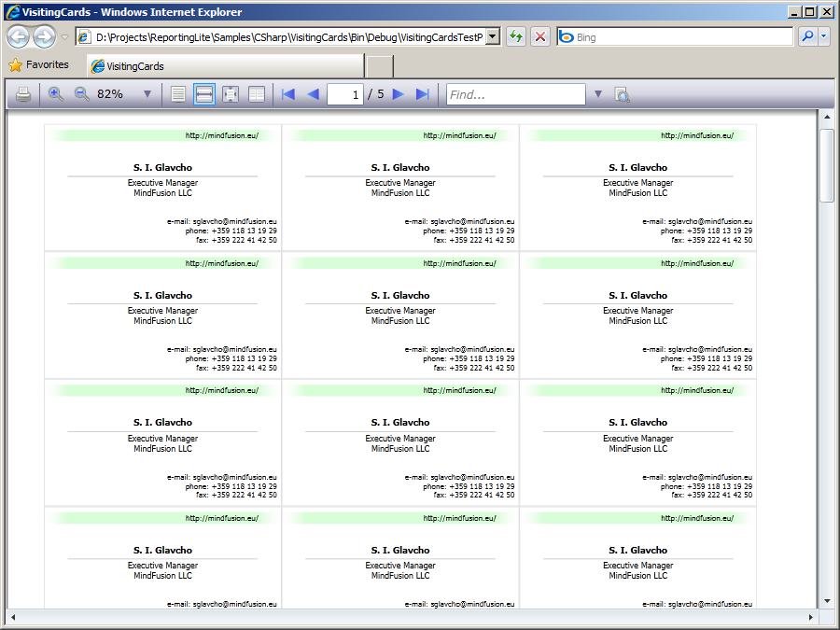Advance to the next page
Image resolution: width=840 pixels, height=630 pixels.
pos(399,94)
